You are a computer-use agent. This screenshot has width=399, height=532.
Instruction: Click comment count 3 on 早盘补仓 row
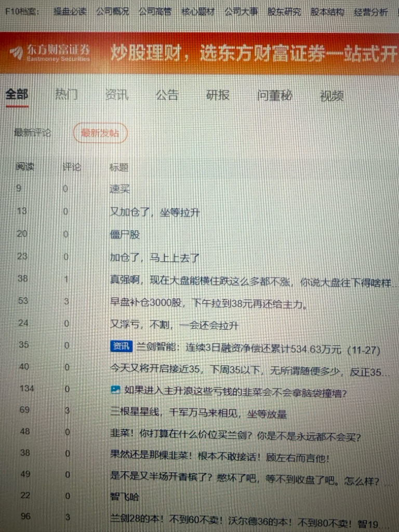[x=66, y=301]
